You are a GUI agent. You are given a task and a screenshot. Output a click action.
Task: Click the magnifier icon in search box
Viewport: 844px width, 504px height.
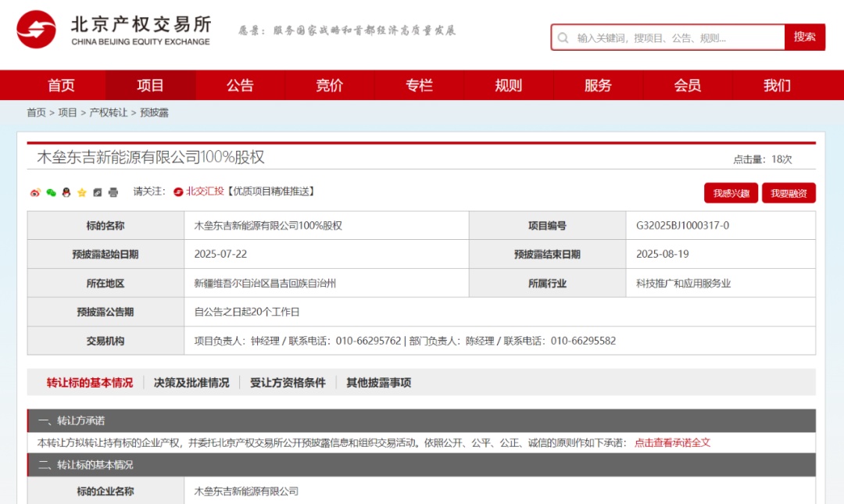(x=563, y=38)
